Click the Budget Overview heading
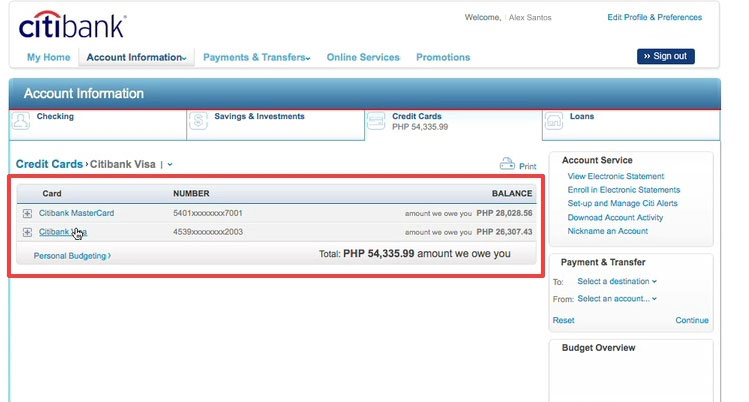The width and height of the screenshot is (749, 402). click(x=599, y=348)
